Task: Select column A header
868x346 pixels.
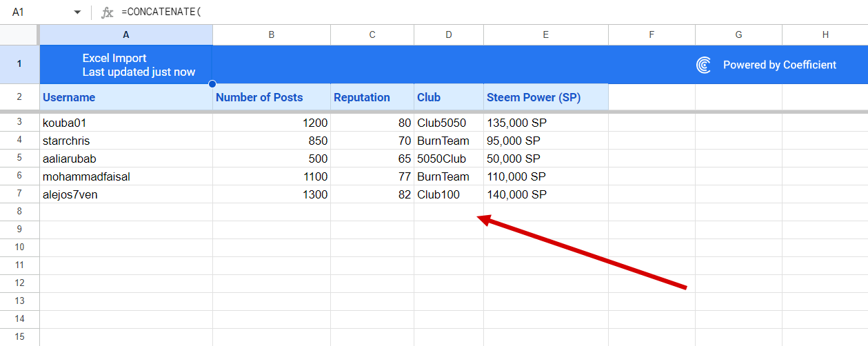Action: coord(126,34)
